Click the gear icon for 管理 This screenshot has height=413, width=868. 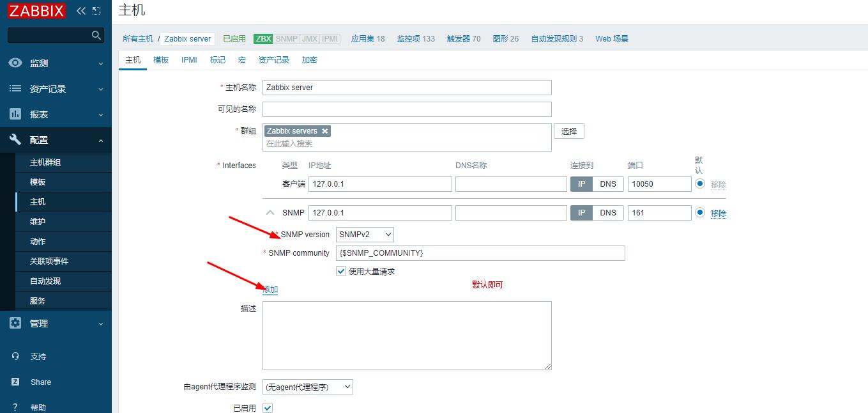15,323
